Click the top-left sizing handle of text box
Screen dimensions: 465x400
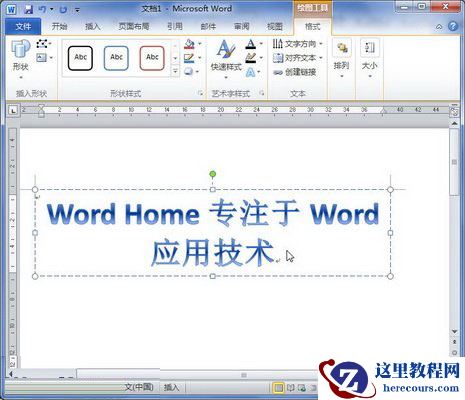[35, 190]
